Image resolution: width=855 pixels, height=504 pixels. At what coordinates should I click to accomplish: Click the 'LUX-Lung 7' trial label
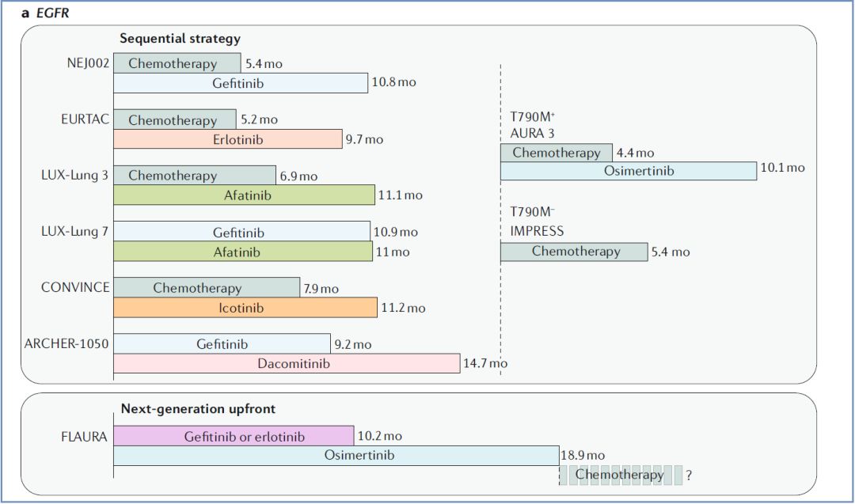[x=74, y=232]
